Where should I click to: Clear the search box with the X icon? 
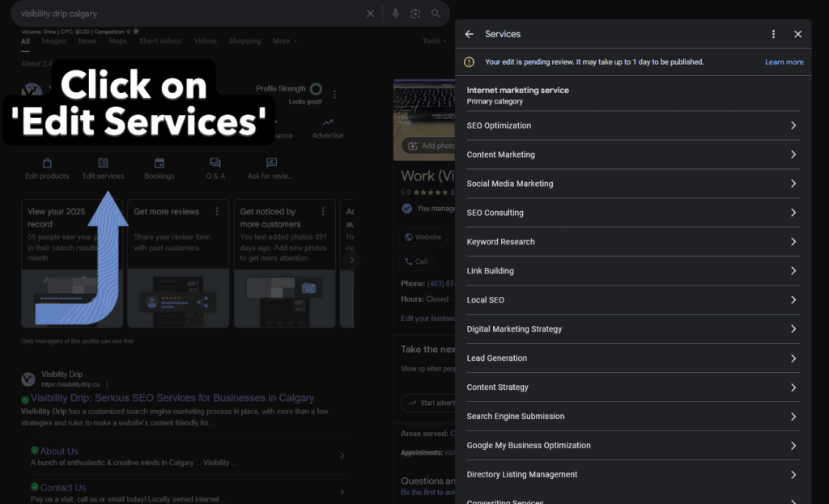tap(370, 14)
